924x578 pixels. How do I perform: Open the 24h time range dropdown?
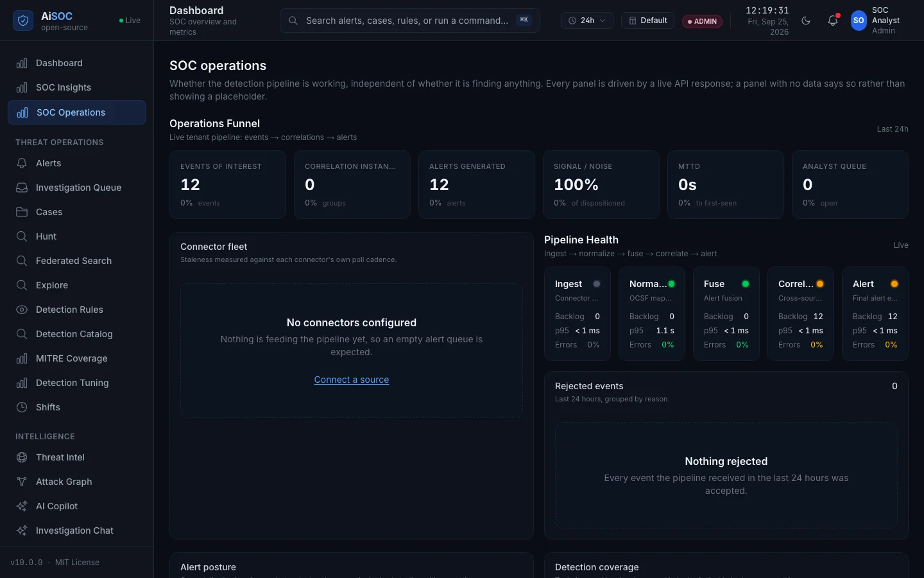(x=587, y=21)
